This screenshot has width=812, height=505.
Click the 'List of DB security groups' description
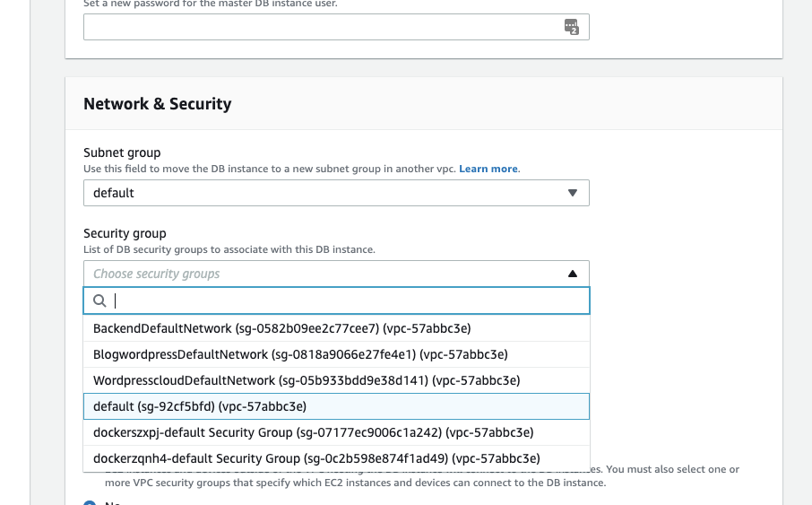point(229,249)
